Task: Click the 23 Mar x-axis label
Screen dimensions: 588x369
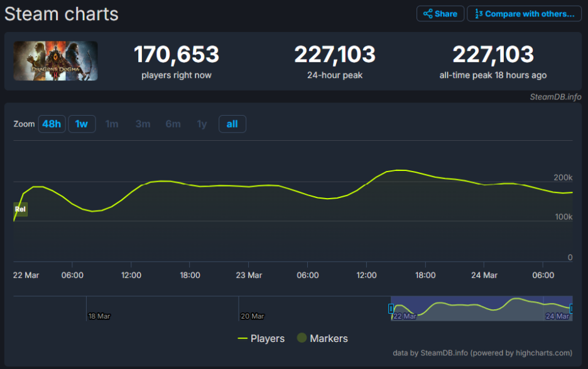Action: pyautogui.click(x=249, y=275)
